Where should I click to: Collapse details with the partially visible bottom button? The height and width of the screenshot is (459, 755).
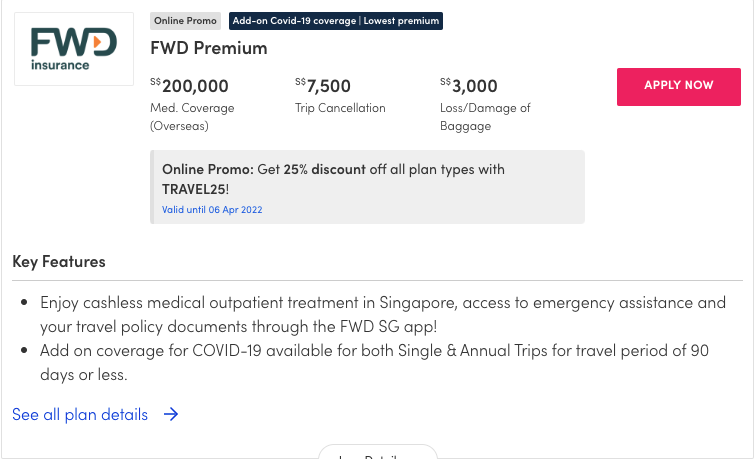378,452
